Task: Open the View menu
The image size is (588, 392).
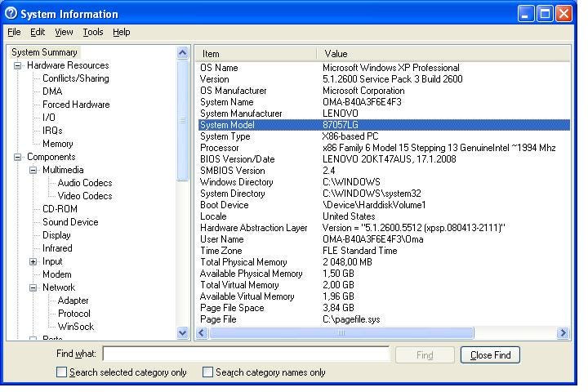Action: coord(64,33)
